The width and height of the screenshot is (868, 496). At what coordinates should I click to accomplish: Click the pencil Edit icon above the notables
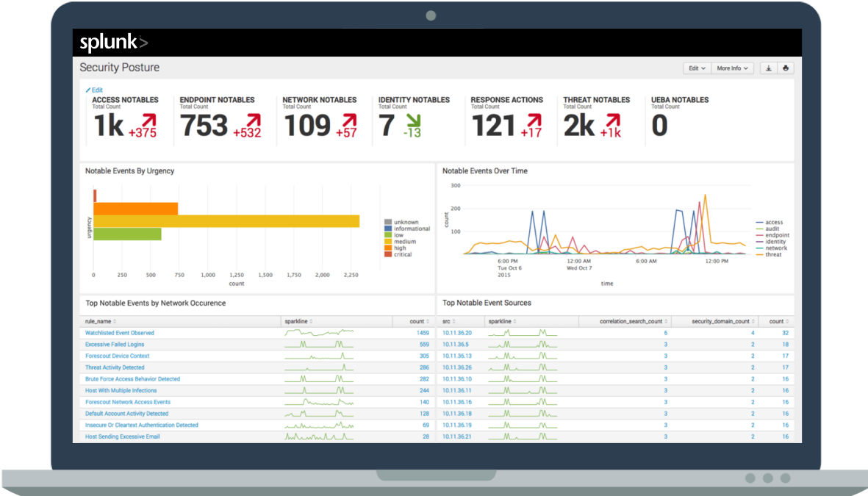point(88,90)
